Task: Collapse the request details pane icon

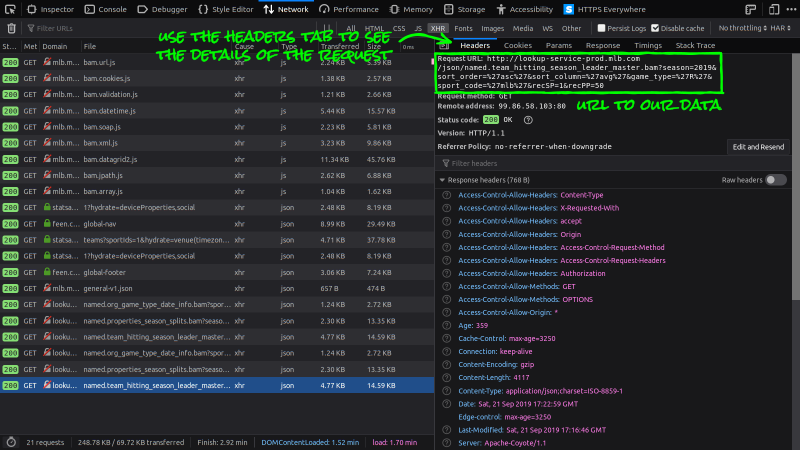Action: point(444,45)
